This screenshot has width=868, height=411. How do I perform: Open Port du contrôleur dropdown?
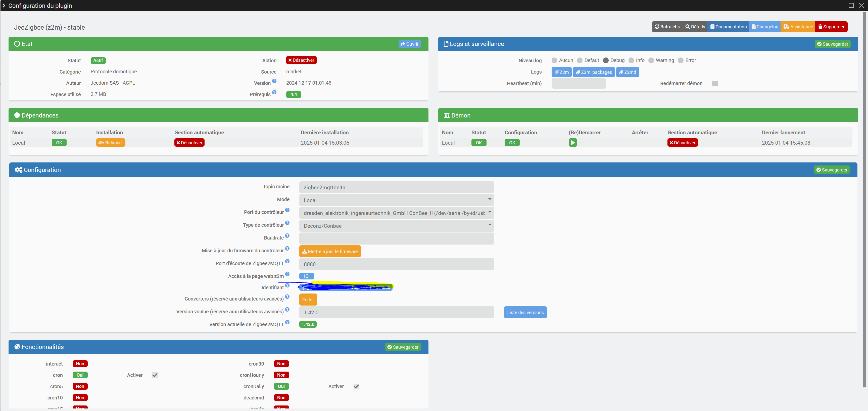point(397,213)
